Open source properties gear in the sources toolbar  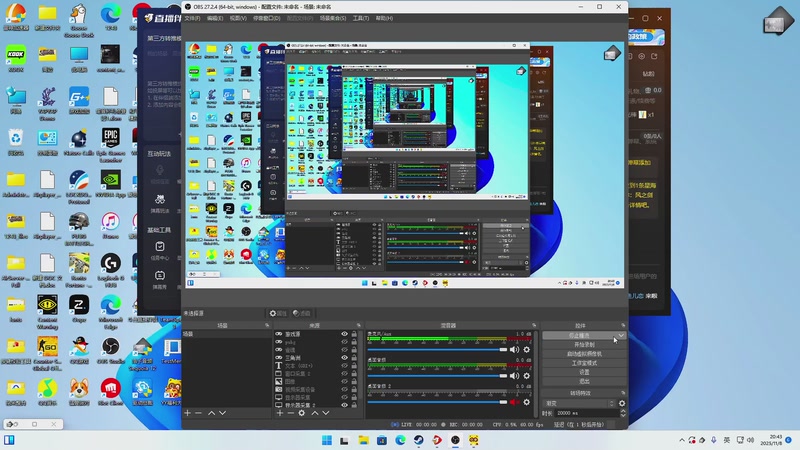click(302, 413)
